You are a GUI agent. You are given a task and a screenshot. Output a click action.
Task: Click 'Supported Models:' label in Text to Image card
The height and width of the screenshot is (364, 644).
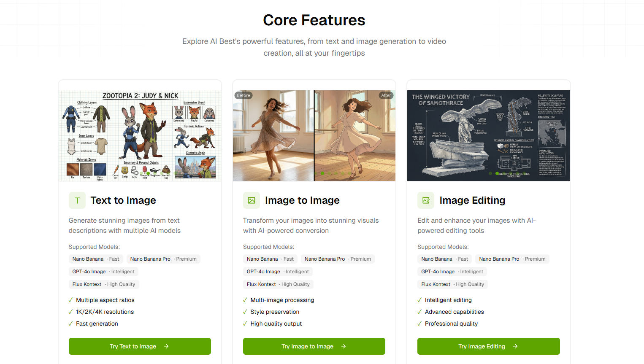[94, 247]
